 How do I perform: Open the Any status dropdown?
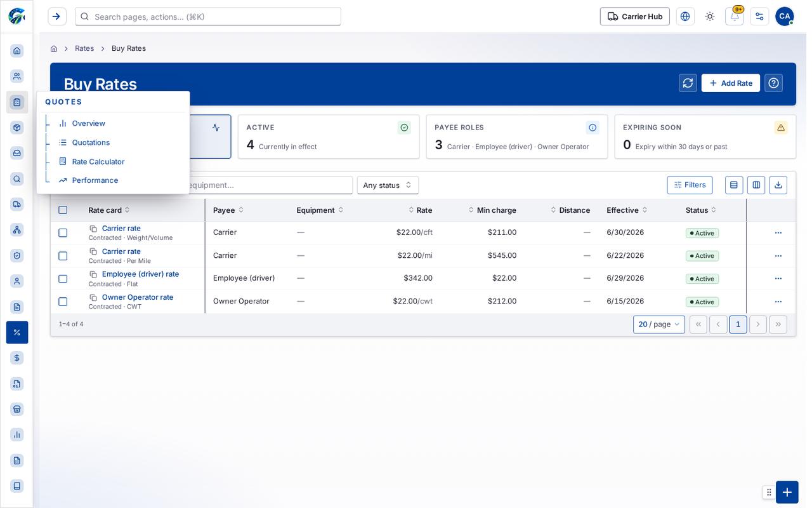(388, 185)
